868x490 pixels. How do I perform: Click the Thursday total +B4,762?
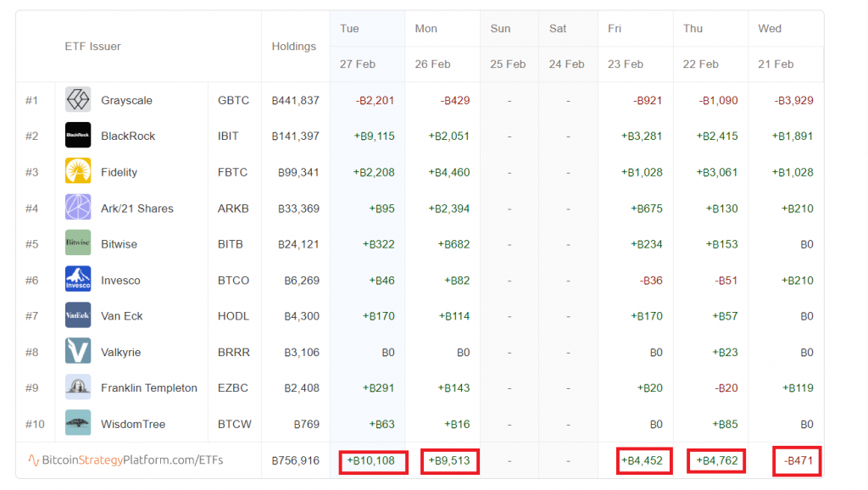coord(717,460)
